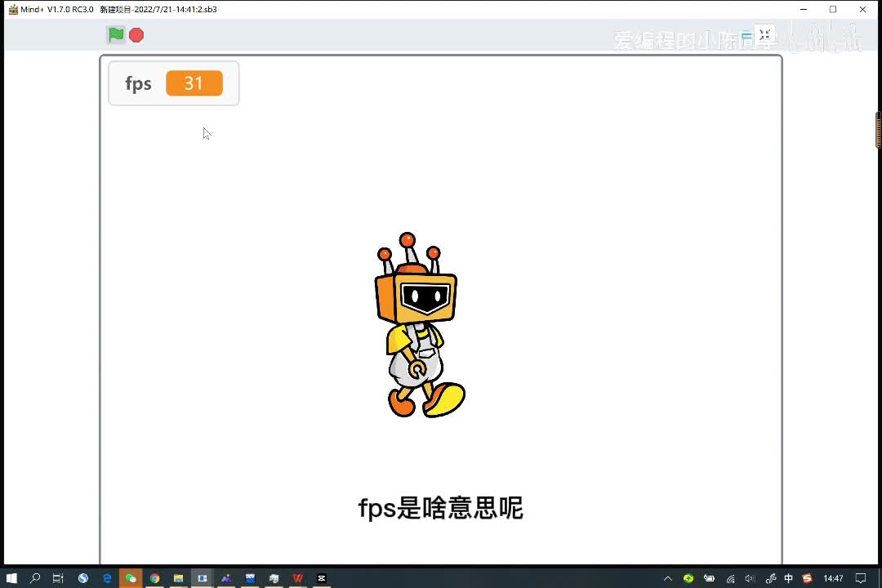
Task: Launch Microsoft Edge from the taskbar
Action: (x=107, y=578)
